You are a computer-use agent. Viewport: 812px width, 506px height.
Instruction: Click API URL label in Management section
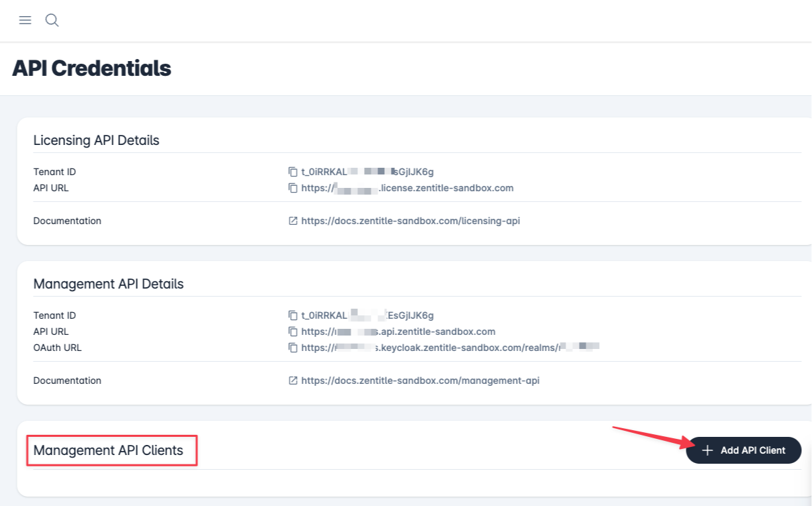click(x=51, y=332)
